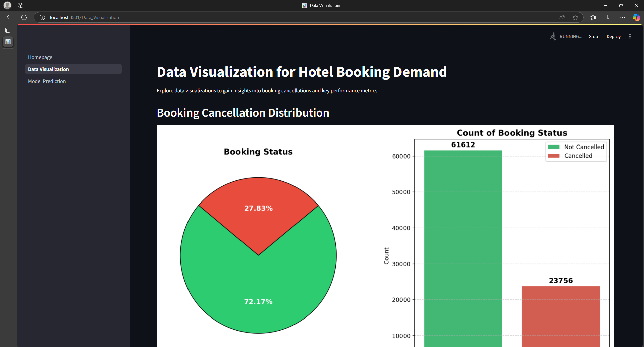The image size is (644, 347).
Task: Open the Downloads panel
Action: [x=608, y=17]
